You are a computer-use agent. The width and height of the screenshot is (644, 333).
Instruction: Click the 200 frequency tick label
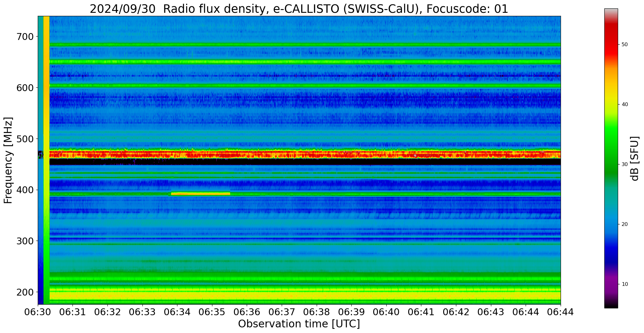(24, 292)
